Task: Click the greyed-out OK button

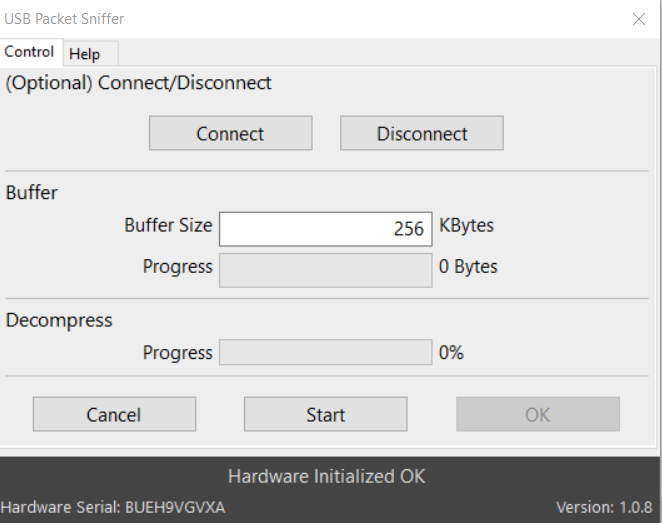Action: tap(538, 414)
